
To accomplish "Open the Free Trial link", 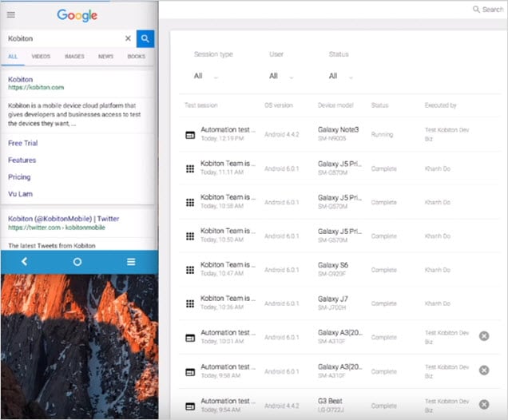I will coord(22,143).
